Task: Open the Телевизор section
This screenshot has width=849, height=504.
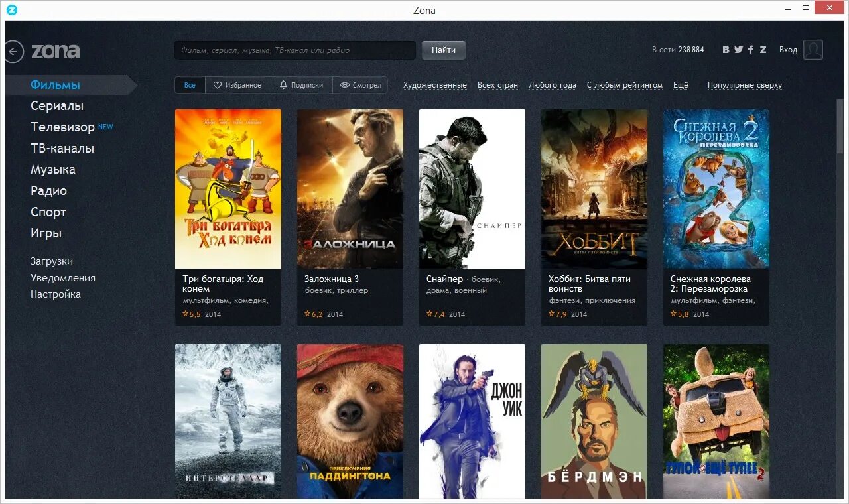Action: [x=62, y=127]
